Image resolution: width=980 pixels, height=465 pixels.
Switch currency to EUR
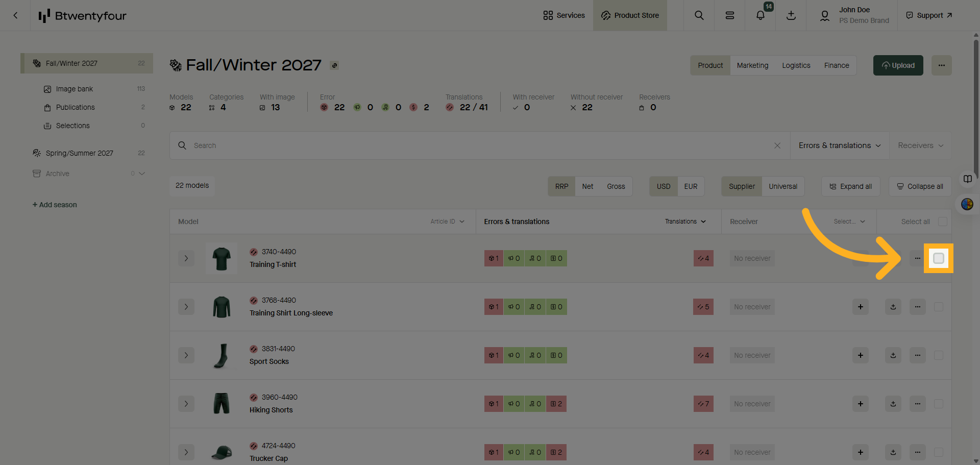691,186
